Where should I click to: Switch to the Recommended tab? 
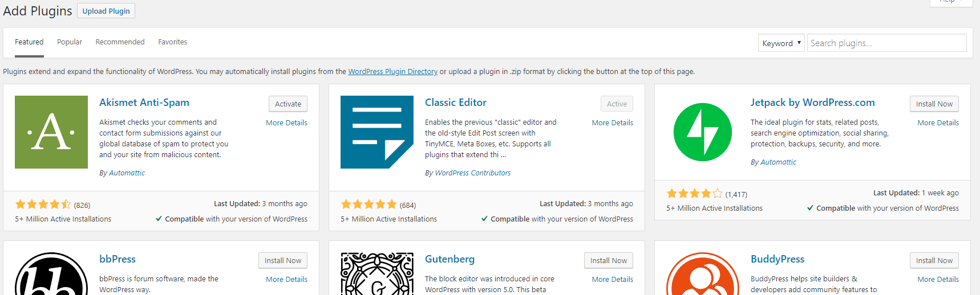tap(120, 42)
